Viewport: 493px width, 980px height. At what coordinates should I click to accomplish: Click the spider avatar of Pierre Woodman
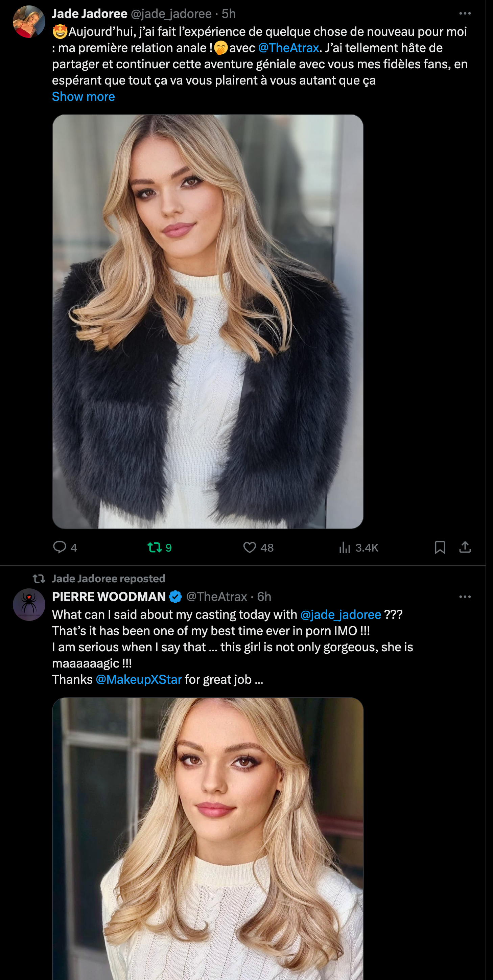click(29, 605)
